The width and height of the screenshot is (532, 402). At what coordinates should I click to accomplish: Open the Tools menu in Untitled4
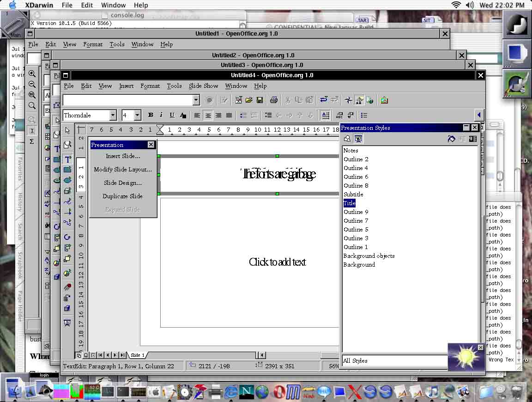coord(174,86)
